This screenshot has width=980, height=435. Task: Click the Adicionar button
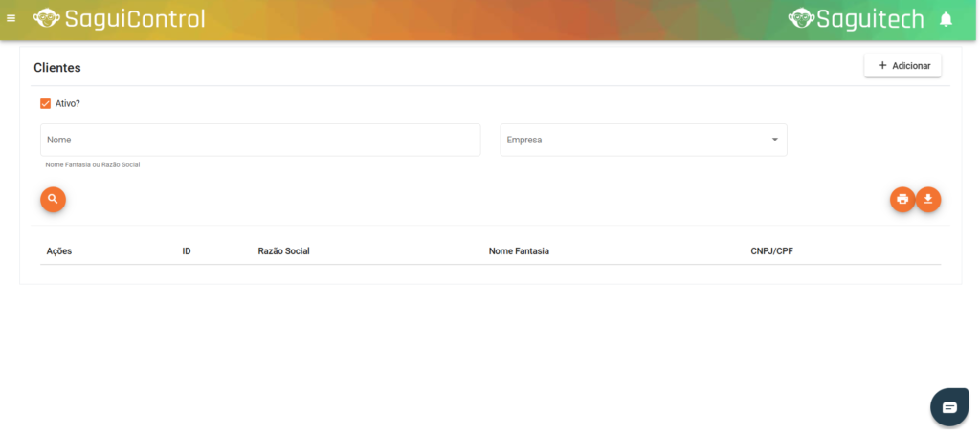tap(902, 66)
